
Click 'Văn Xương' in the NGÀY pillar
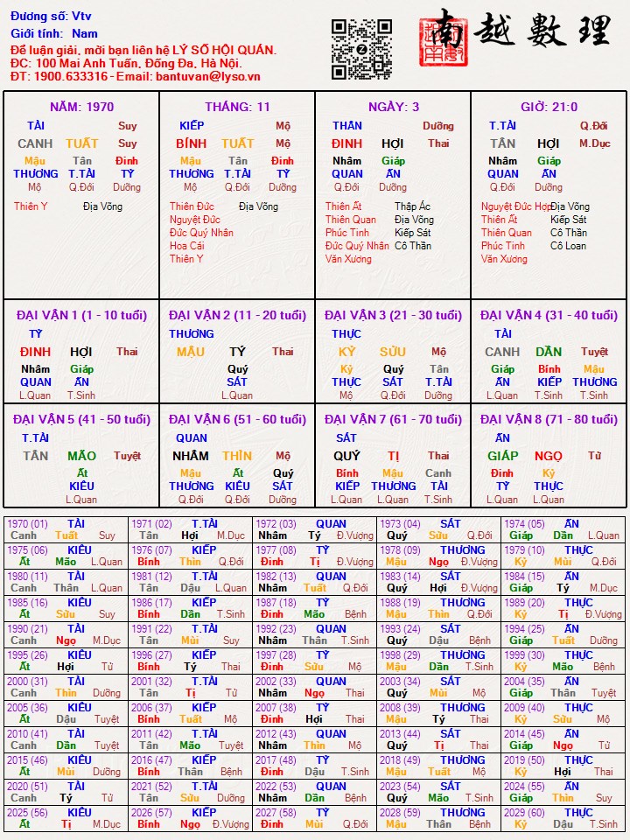coord(348,259)
